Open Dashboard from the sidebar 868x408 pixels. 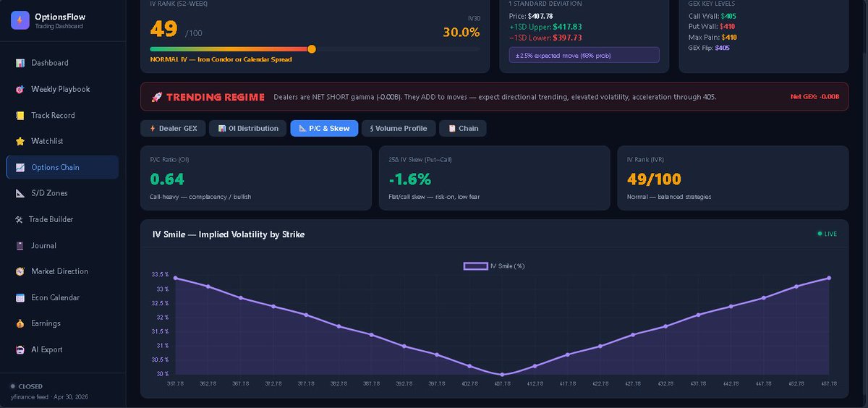click(x=62, y=63)
